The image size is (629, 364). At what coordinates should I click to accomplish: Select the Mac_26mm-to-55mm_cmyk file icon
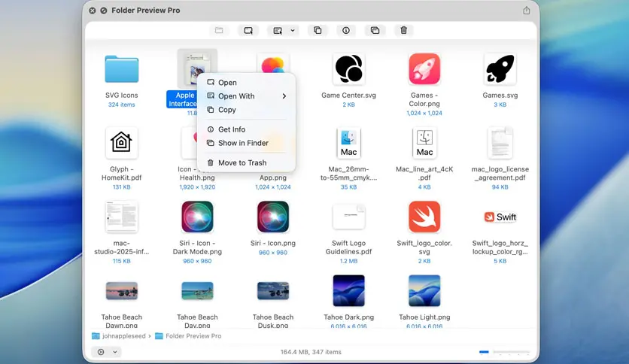[x=348, y=143]
